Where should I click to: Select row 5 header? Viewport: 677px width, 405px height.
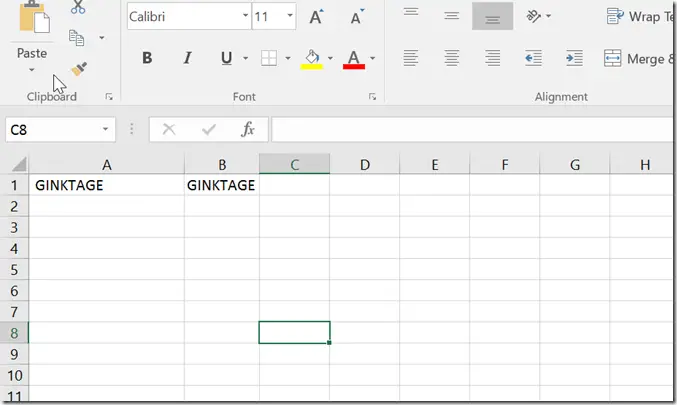pyautogui.click(x=14, y=270)
